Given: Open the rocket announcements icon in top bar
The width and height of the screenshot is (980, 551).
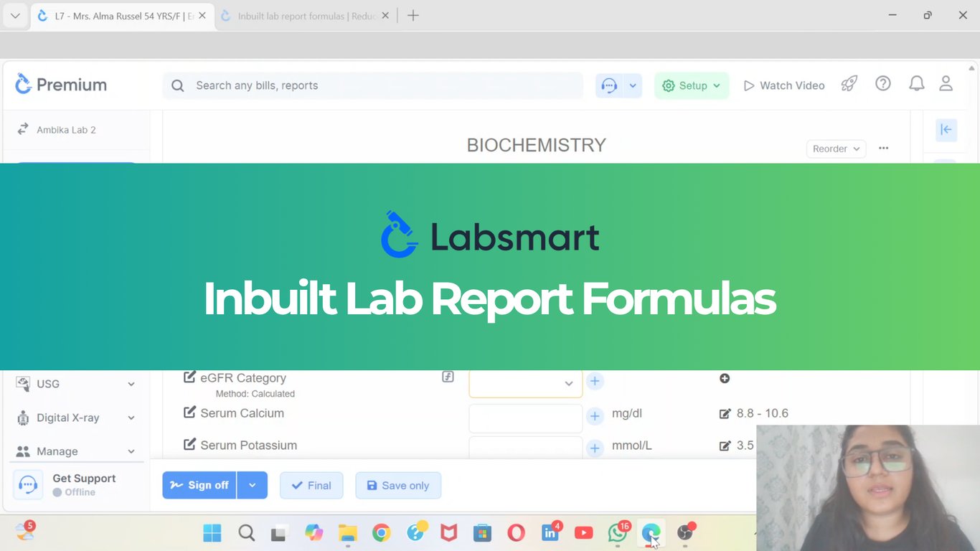Looking at the screenshot, I should (849, 84).
